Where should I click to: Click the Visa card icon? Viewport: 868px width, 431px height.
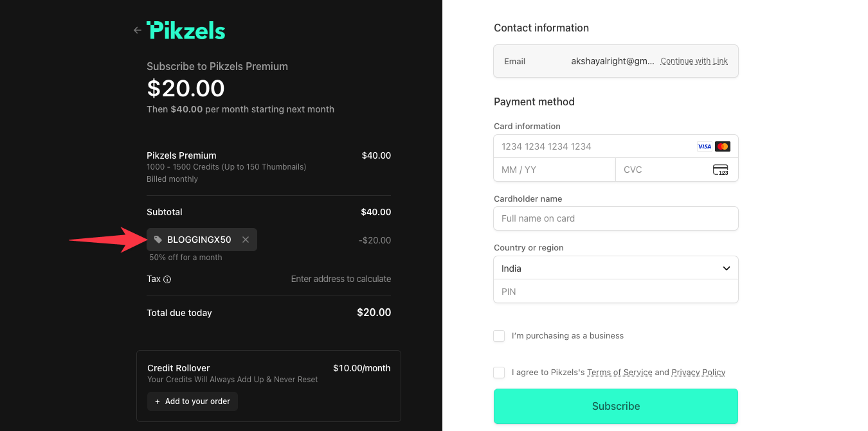point(704,146)
